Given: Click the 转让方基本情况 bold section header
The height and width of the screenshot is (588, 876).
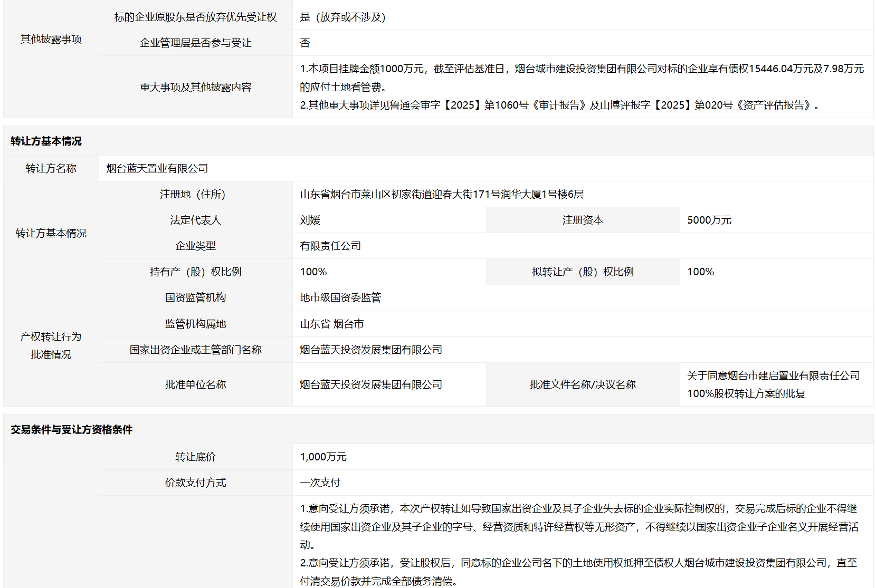Looking at the screenshot, I should point(46,141).
